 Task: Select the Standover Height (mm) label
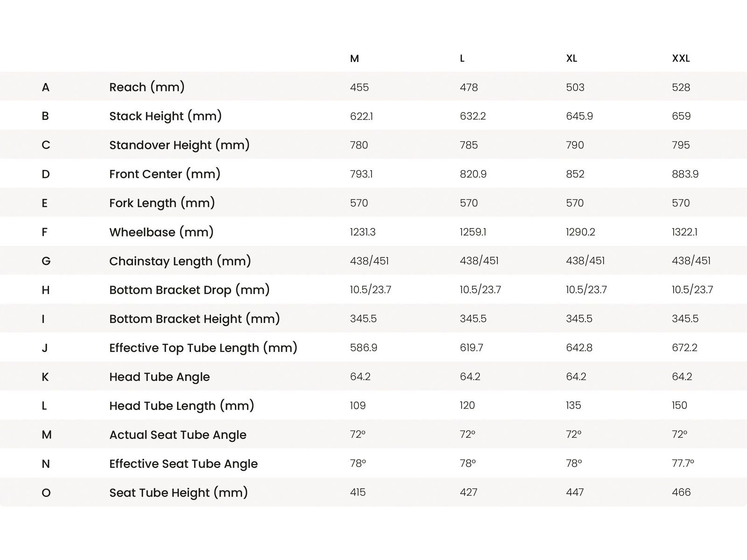coord(179,145)
